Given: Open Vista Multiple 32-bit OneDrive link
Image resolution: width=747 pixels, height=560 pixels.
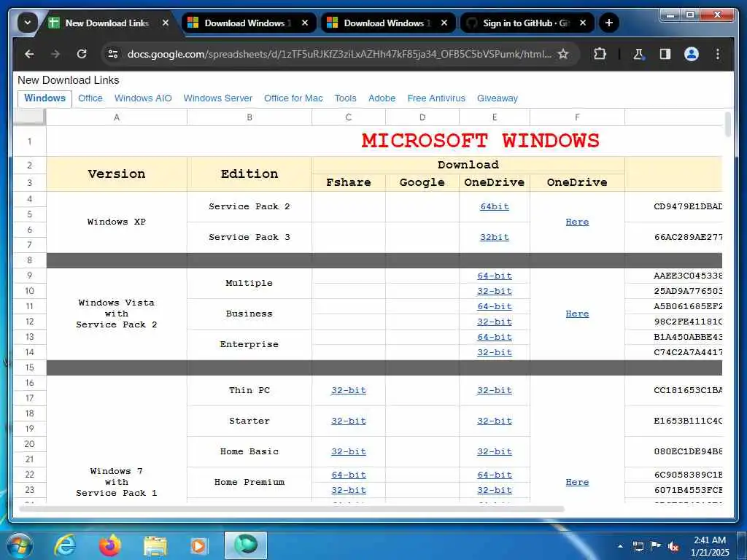Looking at the screenshot, I should (x=495, y=292).
